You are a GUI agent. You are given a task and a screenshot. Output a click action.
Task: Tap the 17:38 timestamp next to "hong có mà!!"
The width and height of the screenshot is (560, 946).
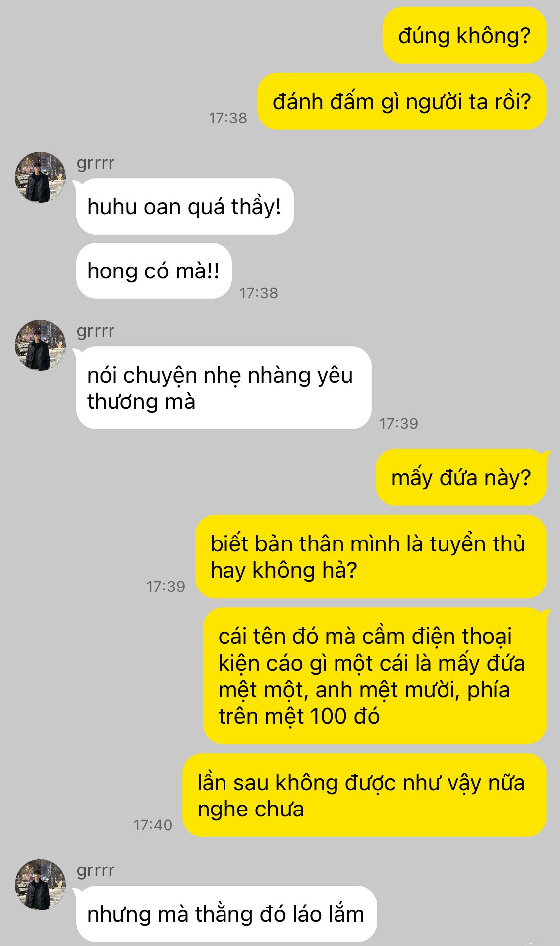pyautogui.click(x=259, y=293)
